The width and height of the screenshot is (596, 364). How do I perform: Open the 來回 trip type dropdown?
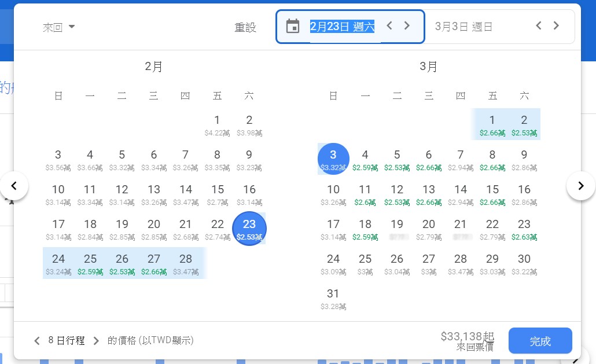click(59, 27)
